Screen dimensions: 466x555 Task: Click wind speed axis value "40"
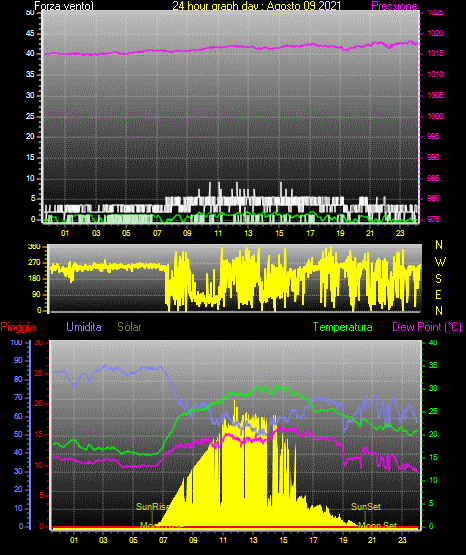[x=30, y=53]
